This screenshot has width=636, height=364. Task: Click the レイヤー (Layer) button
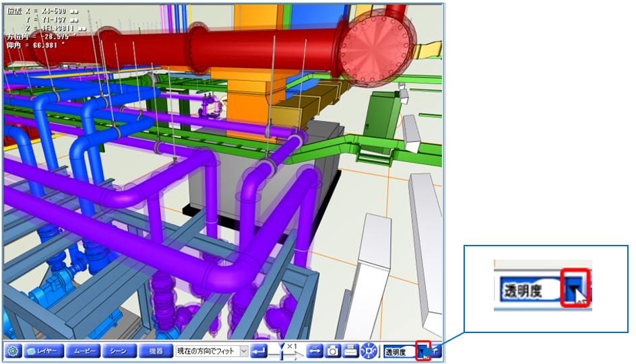(44, 351)
